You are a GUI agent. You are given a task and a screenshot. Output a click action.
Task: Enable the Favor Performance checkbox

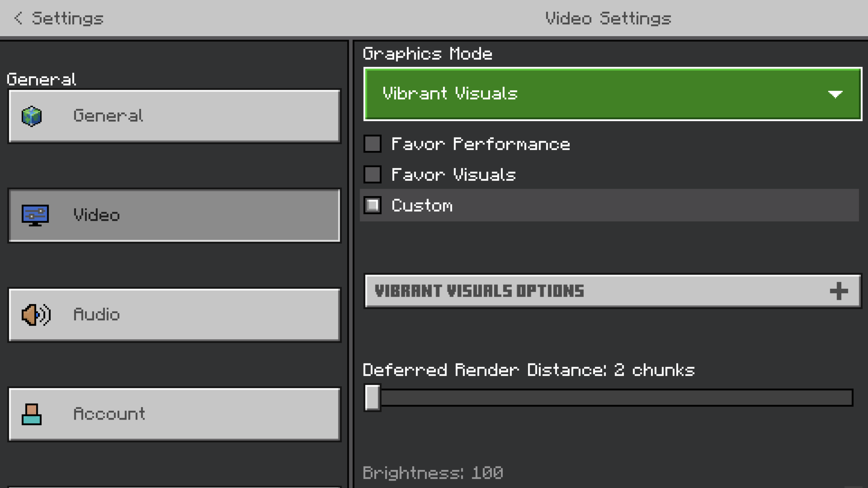[372, 144]
